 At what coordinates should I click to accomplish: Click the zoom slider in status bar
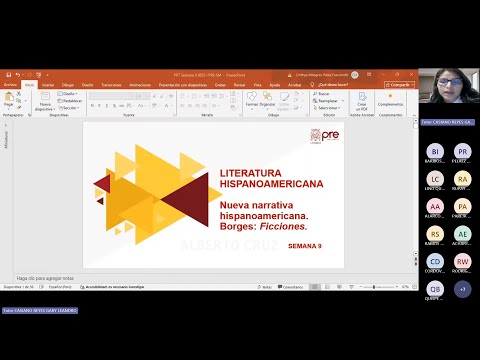click(x=380, y=287)
